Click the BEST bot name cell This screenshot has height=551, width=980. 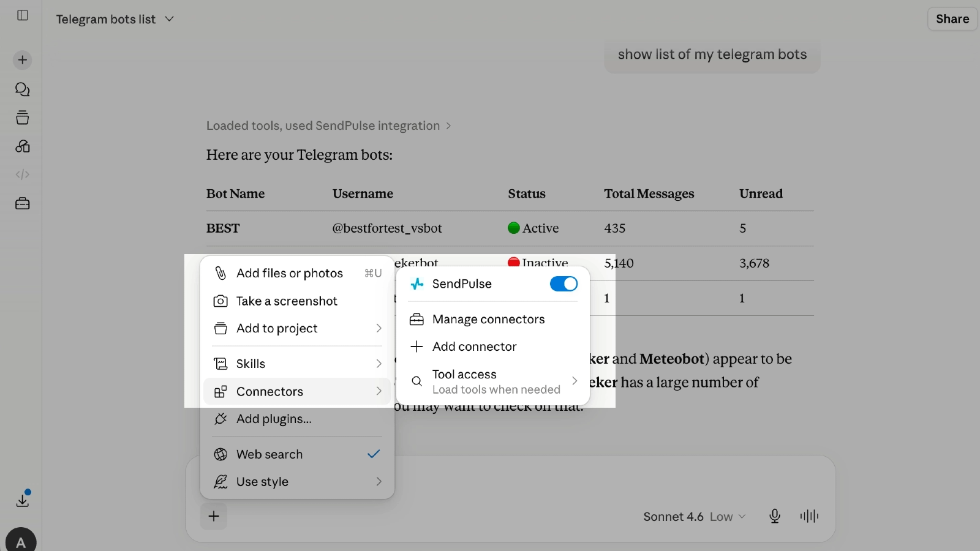click(223, 228)
